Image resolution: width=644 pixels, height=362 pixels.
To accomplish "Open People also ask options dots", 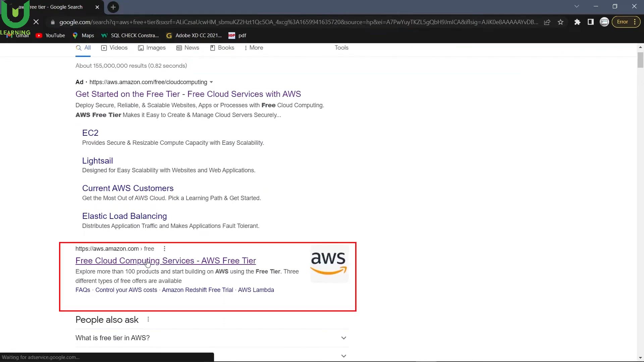I will [x=148, y=319].
